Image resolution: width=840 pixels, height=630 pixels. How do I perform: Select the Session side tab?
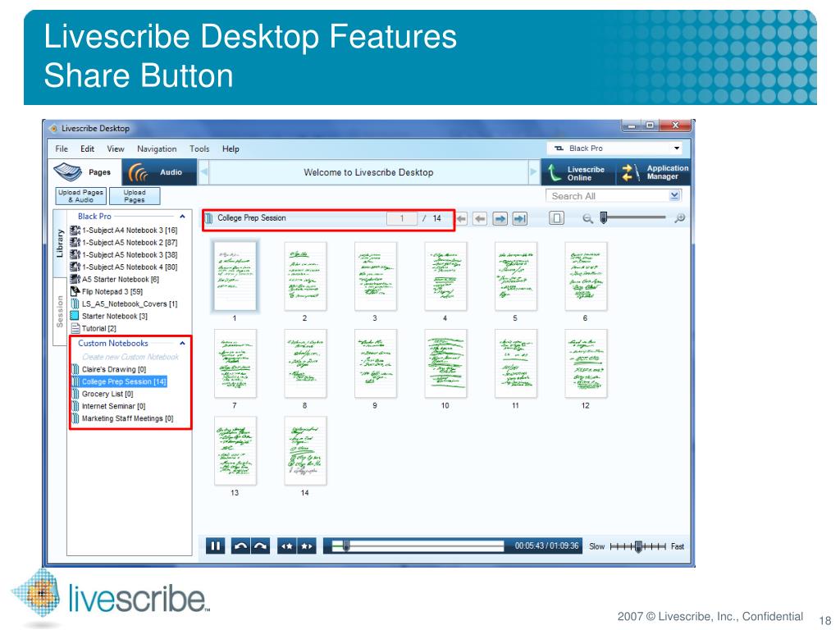click(59, 311)
